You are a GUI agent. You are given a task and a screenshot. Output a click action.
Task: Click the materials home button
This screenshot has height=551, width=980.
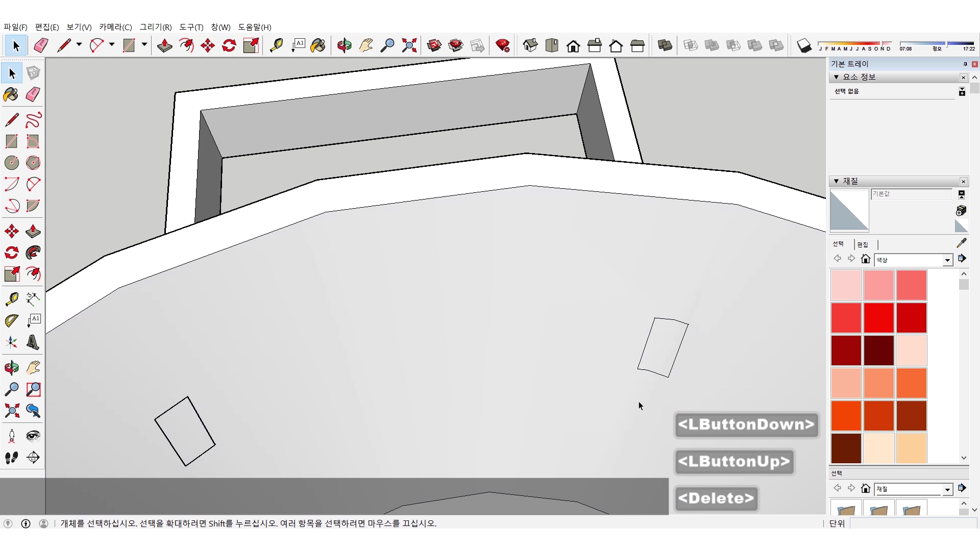click(865, 259)
